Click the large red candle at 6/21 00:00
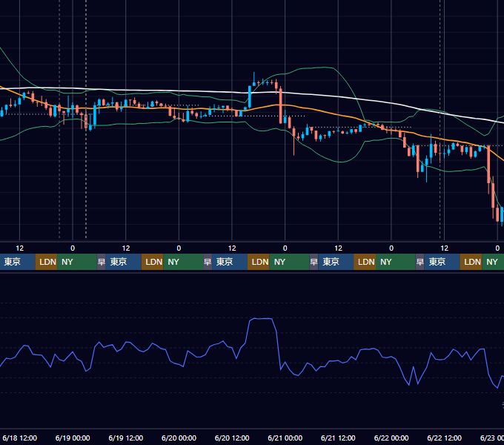Viewport: 504px width, 445px height. click(281, 105)
